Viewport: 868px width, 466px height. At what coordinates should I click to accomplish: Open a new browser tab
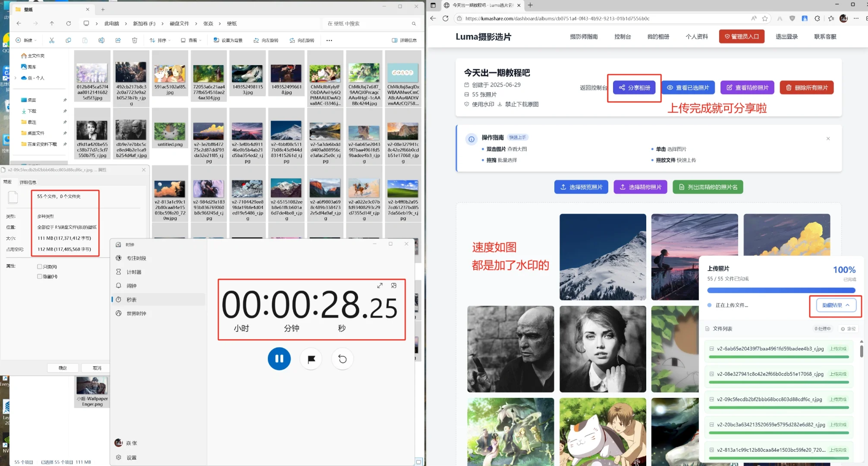tap(530, 5)
